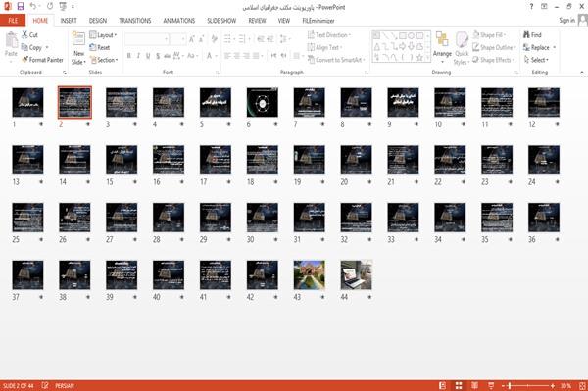Click the spell check icon in status bar
Image resolution: width=588 pixels, height=391 pixels.
45,385
